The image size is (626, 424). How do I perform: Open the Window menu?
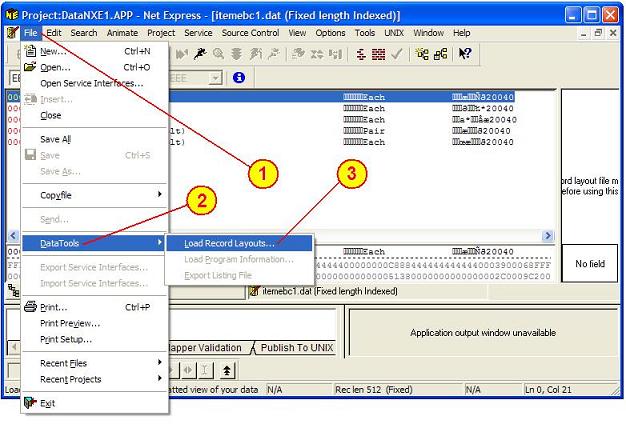429,33
